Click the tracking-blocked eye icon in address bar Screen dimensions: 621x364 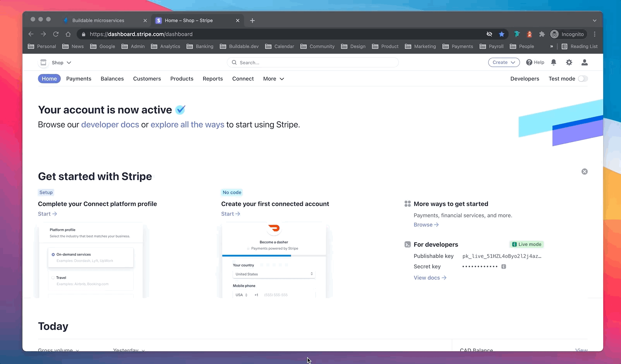click(x=489, y=34)
